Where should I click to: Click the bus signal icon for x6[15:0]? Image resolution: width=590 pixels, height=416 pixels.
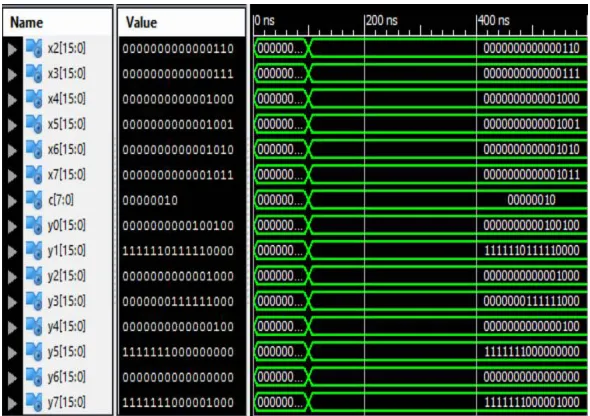[34, 149]
